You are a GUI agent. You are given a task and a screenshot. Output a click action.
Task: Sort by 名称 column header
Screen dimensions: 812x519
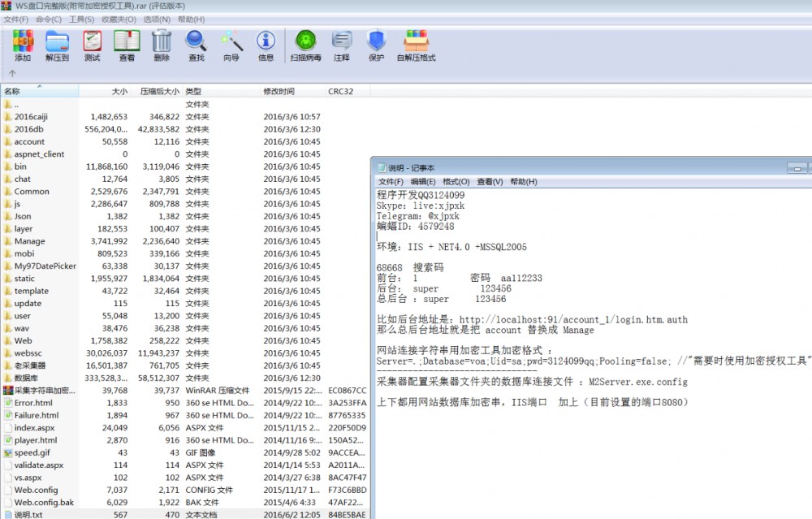pyautogui.click(x=40, y=91)
